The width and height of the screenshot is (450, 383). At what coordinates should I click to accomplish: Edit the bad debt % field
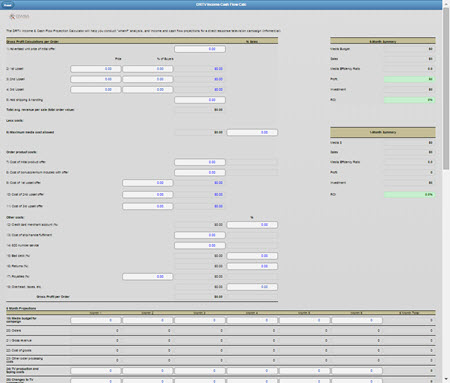(x=252, y=256)
